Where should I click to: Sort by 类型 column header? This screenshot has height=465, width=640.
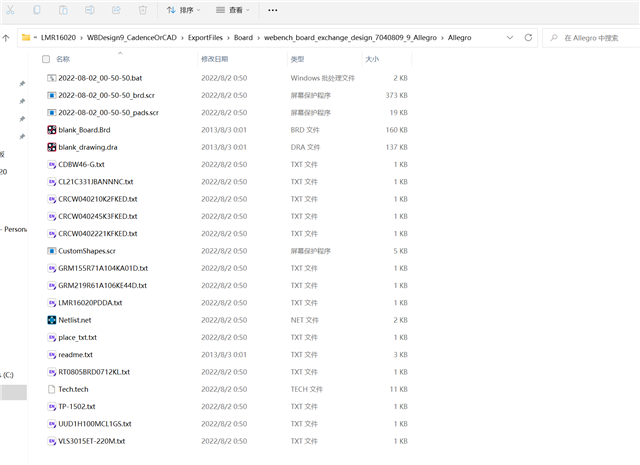pyautogui.click(x=298, y=59)
